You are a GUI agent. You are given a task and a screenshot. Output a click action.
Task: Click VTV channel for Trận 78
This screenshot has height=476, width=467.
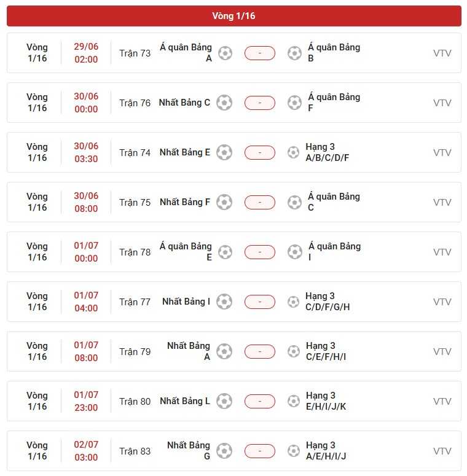[442, 252]
